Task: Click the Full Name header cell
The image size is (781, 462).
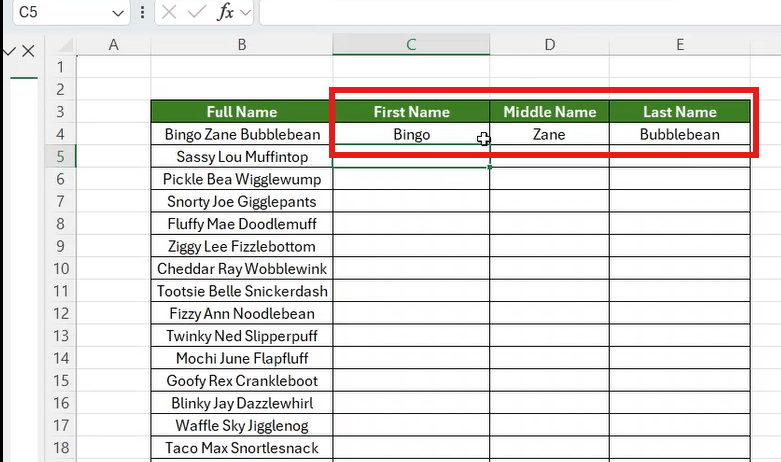Action: [x=242, y=112]
